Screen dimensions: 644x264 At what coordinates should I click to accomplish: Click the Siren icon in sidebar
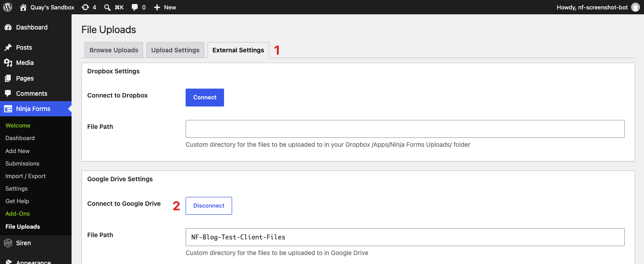click(x=8, y=243)
